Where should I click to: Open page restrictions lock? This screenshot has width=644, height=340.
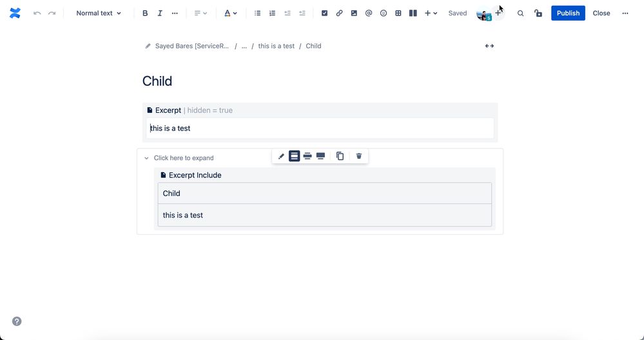pos(538,13)
